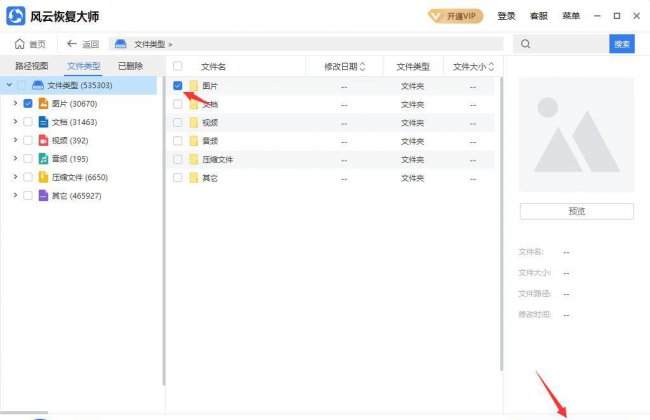Click the 文件类型 column header in the list
The image size is (650, 420).
point(413,66)
